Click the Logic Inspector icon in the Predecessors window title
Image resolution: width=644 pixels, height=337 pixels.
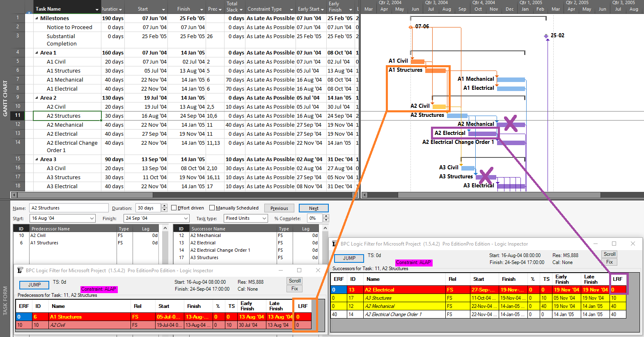click(20, 271)
